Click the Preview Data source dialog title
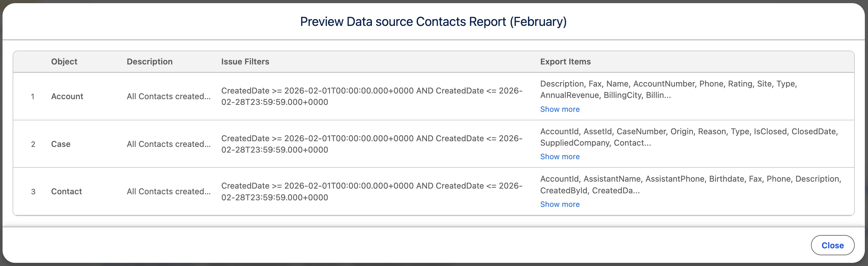868x266 pixels. [x=433, y=21]
